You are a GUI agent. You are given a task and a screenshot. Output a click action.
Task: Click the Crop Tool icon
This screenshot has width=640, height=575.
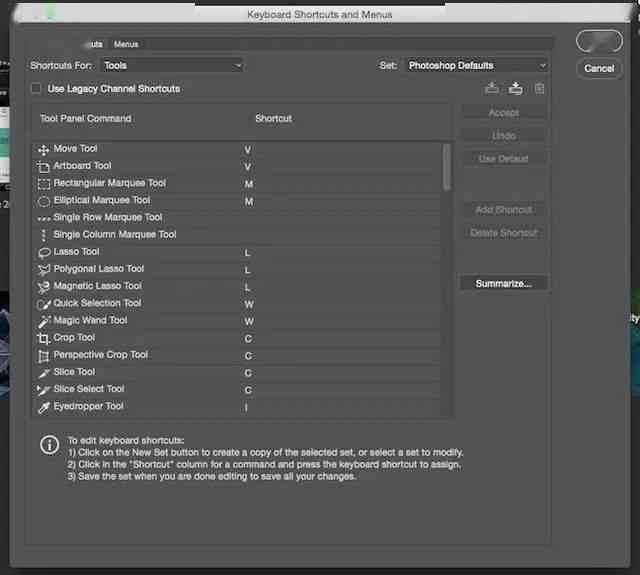click(44, 339)
